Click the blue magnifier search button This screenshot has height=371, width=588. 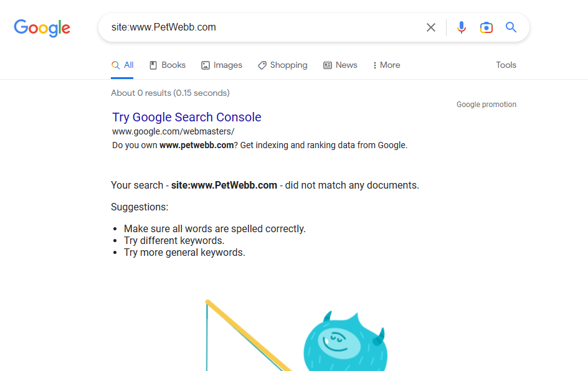pos(511,27)
